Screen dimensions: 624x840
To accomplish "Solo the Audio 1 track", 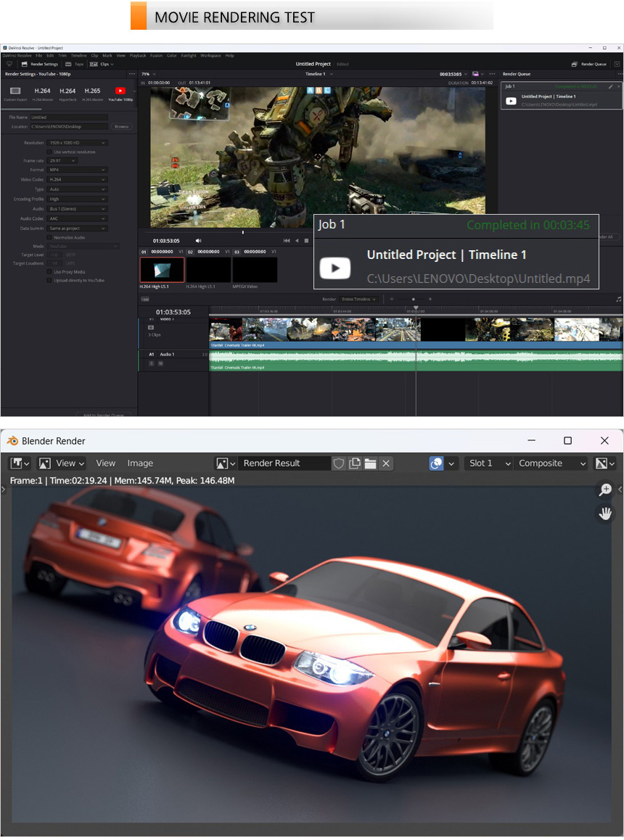I will coord(151,363).
